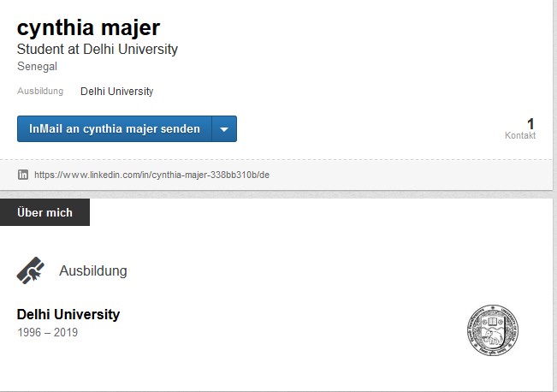Screen dimensions: 557x392
Task: Click the connection count number '1'
Action: [x=530, y=123]
